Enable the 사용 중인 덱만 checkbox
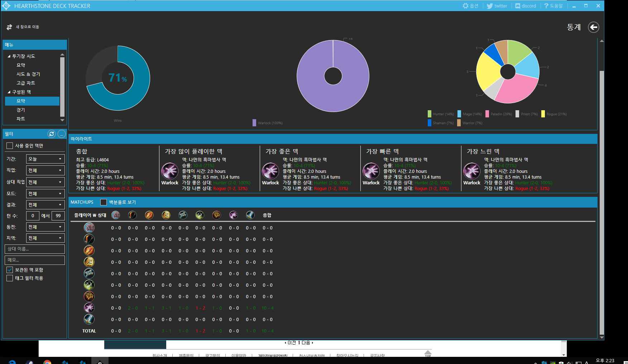The image size is (628, 364). 10,146
